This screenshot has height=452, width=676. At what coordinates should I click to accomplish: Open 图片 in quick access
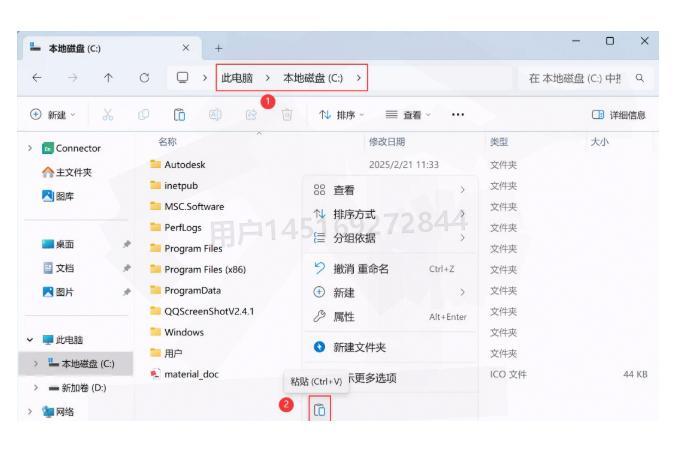[58, 292]
